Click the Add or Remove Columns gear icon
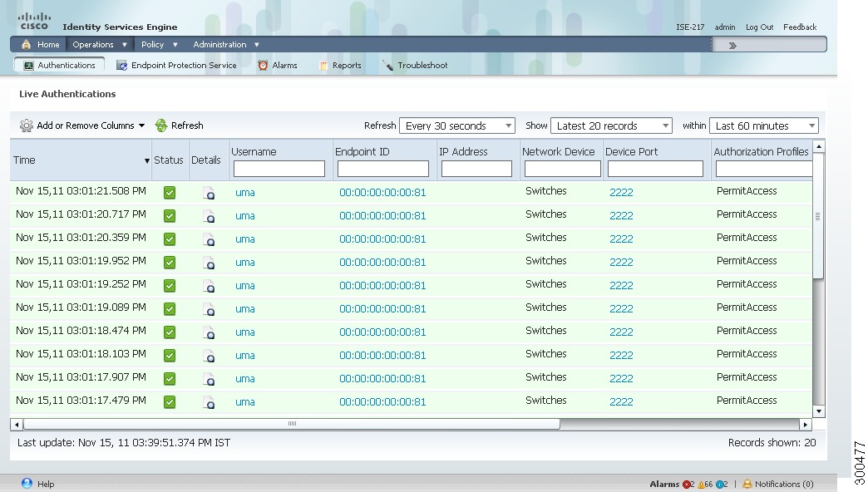868x492 pixels. pos(26,125)
